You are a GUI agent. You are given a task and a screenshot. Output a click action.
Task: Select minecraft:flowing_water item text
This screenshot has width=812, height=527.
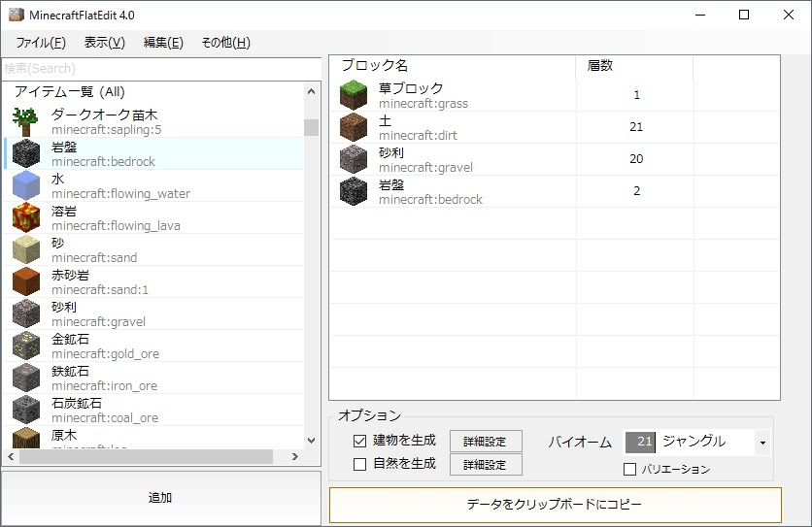120,194
